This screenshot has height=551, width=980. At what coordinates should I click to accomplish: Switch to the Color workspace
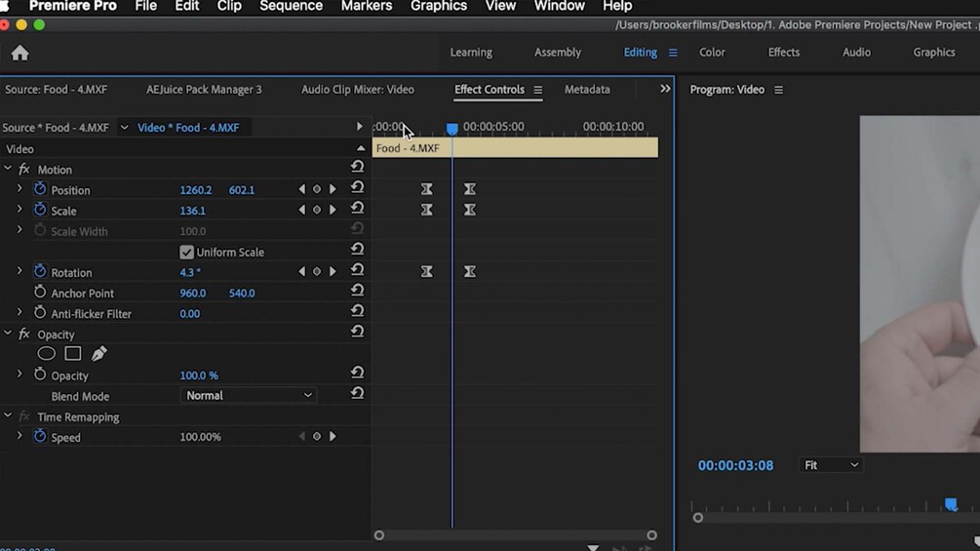pyautogui.click(x=712, y=53)
